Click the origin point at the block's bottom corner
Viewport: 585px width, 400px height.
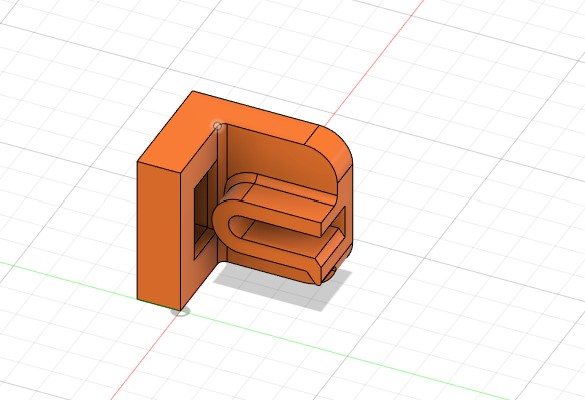click(x=181, y=310)
